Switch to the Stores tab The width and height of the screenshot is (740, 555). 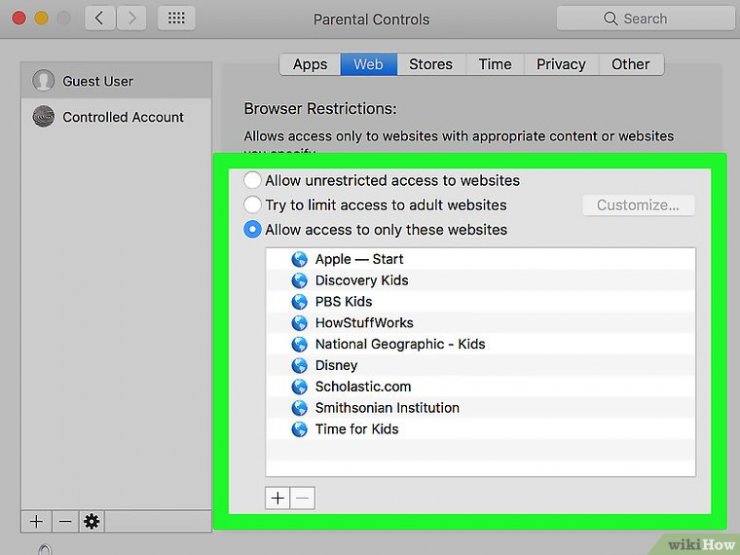pyautogui.click(x=431, y=64)
